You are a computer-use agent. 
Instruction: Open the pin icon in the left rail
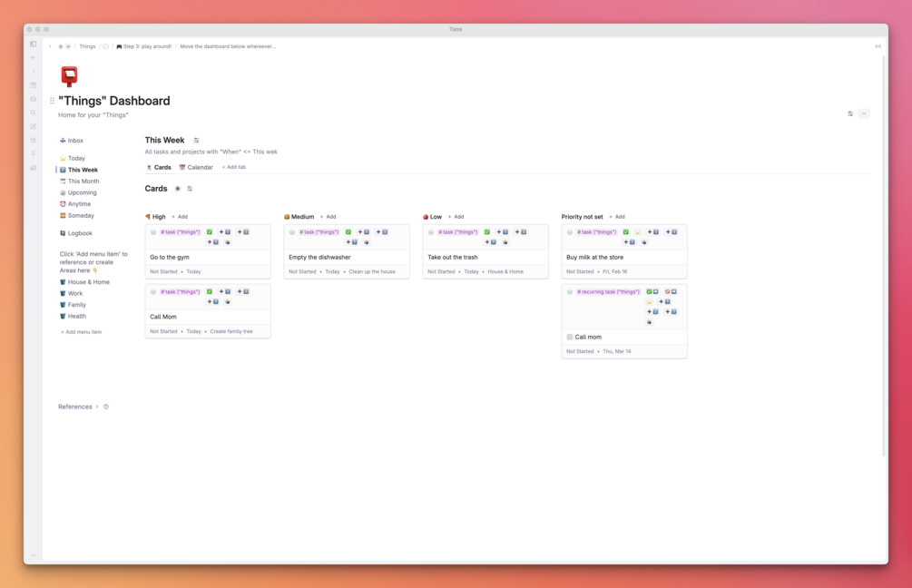click(34, 154)
